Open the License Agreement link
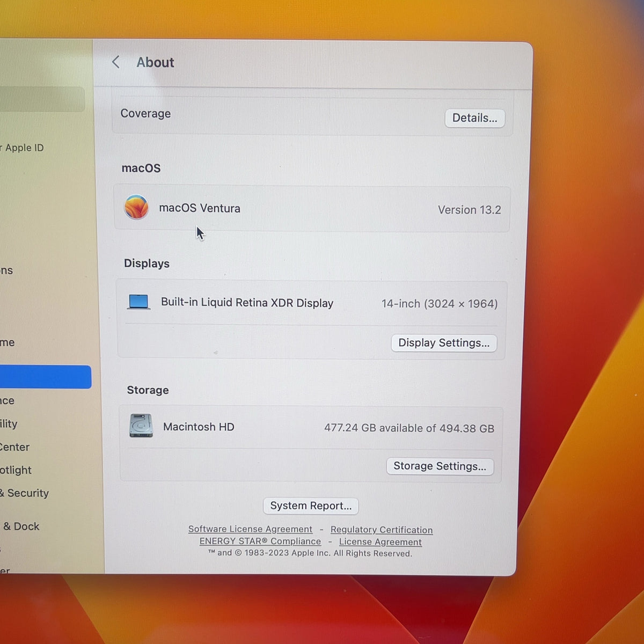 380,542
